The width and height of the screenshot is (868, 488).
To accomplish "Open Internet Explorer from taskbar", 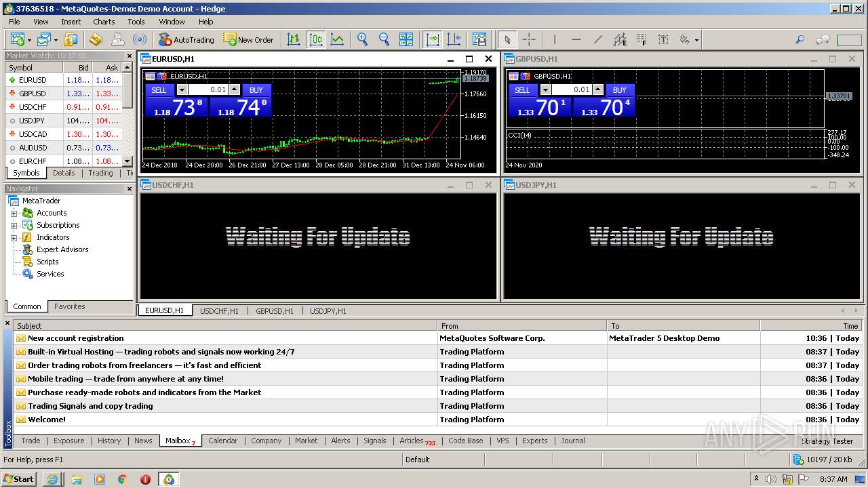I will tap(53, 479).
